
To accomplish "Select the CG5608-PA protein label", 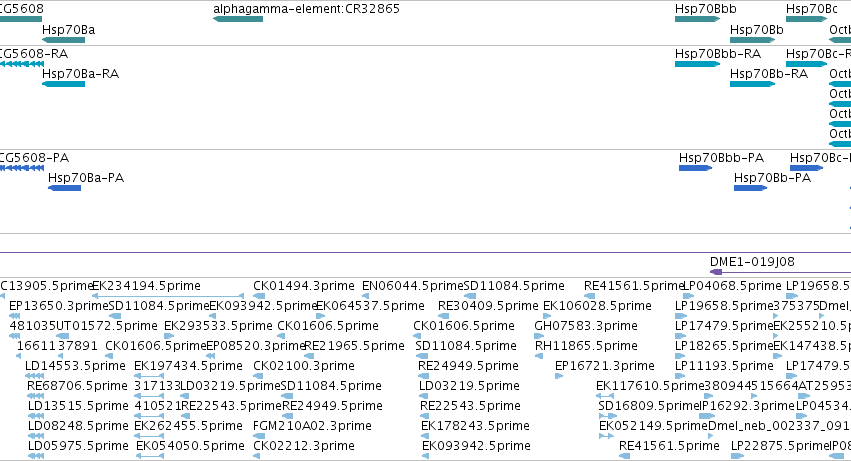I will point(34,158).
